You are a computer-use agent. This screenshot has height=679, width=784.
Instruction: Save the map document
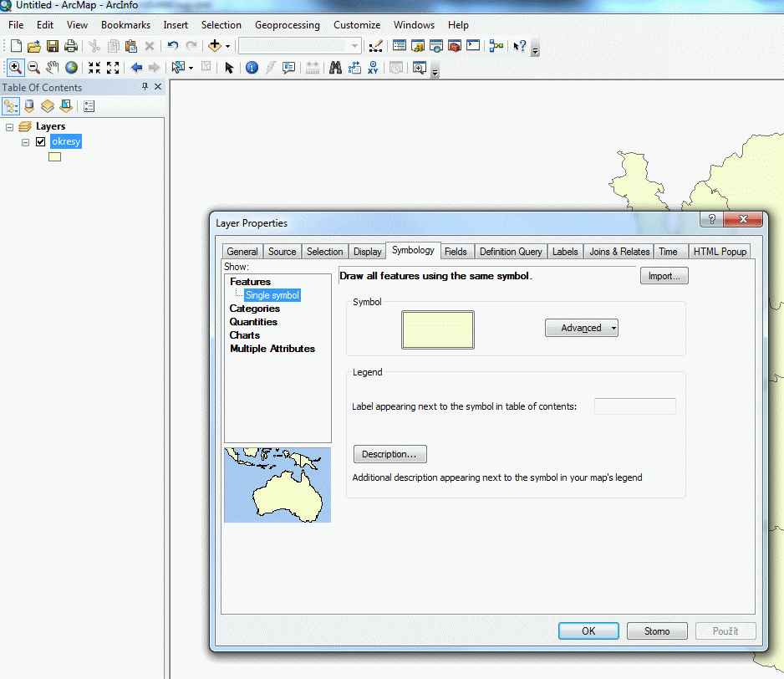pyautogui.click(x=53, y=46)
